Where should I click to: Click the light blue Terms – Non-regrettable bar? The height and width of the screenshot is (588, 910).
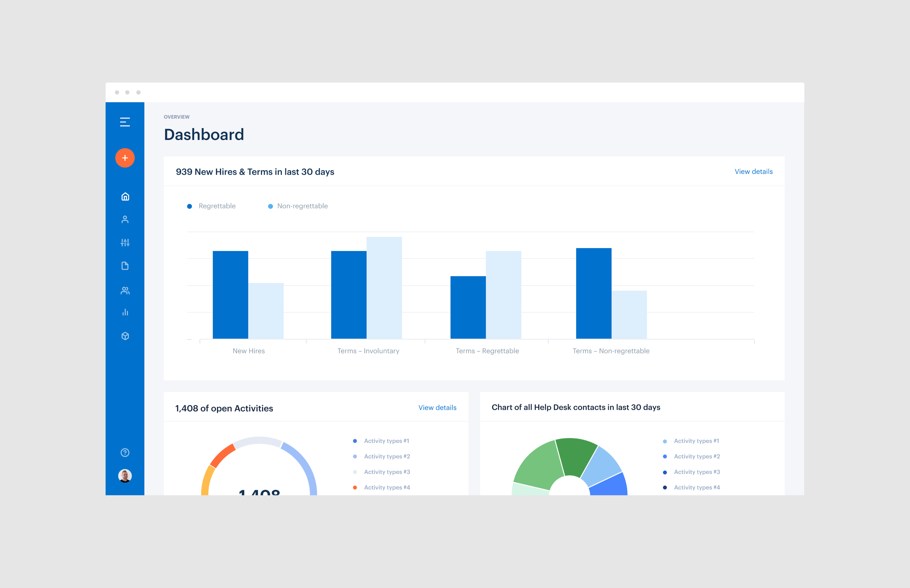(629, 315)
